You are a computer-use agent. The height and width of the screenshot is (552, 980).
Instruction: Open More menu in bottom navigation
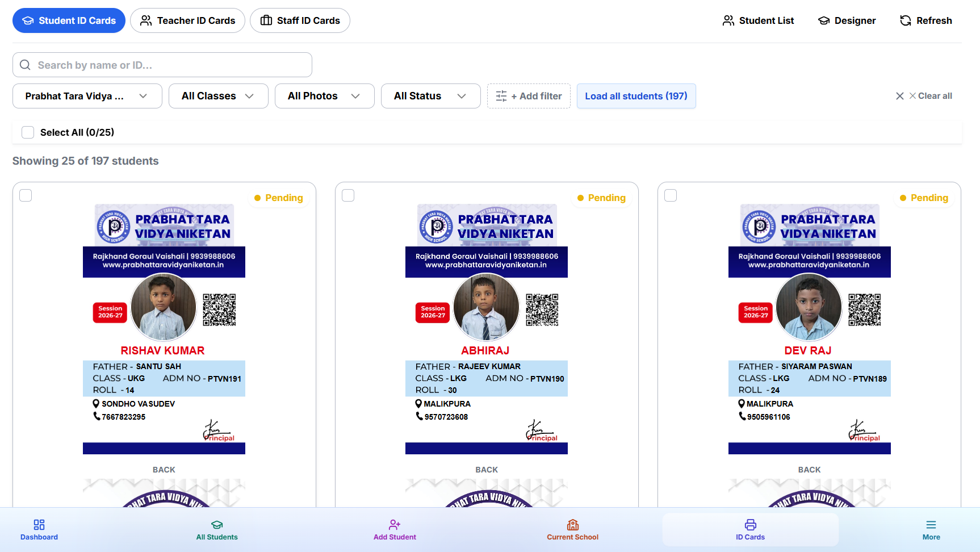(931, 530)
